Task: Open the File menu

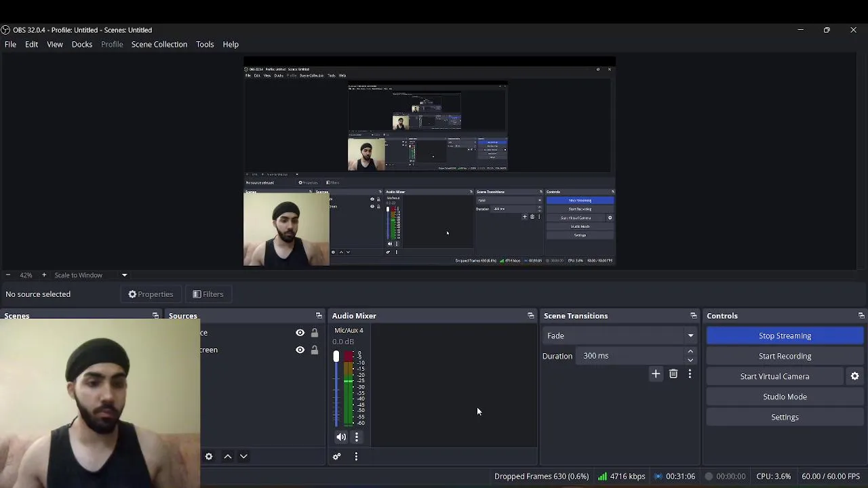Action: click(10, 44)
